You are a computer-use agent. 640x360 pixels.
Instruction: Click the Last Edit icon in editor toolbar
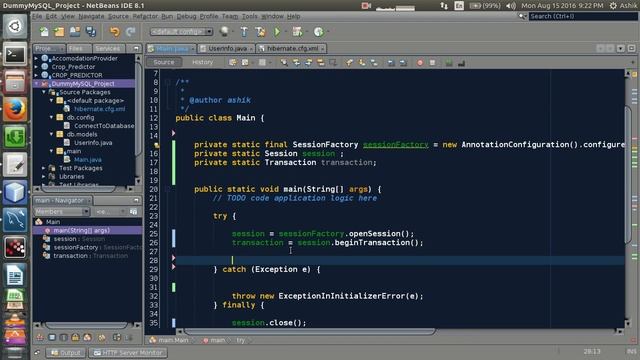click(x=233, y=62)
